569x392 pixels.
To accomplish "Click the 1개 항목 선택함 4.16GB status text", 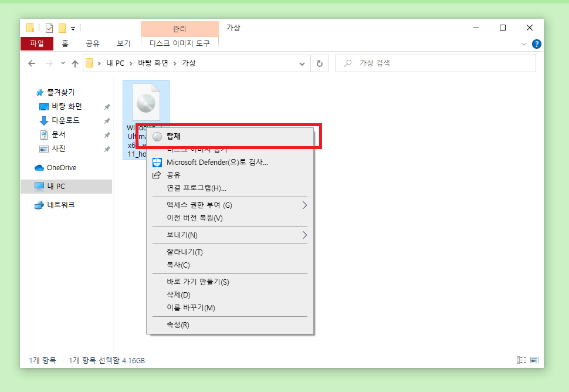I will click(107, 360).
